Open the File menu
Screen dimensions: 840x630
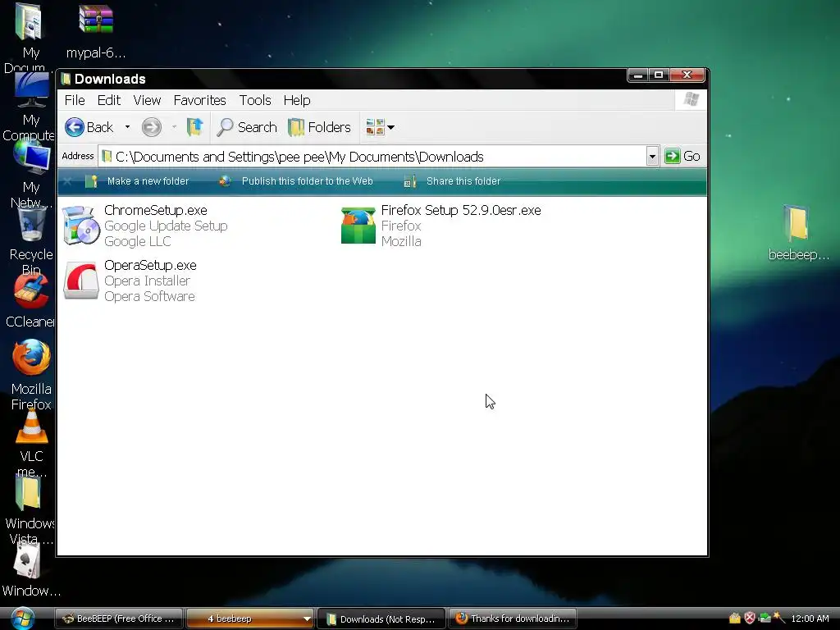pyautogui.click(x=75, y=100)
